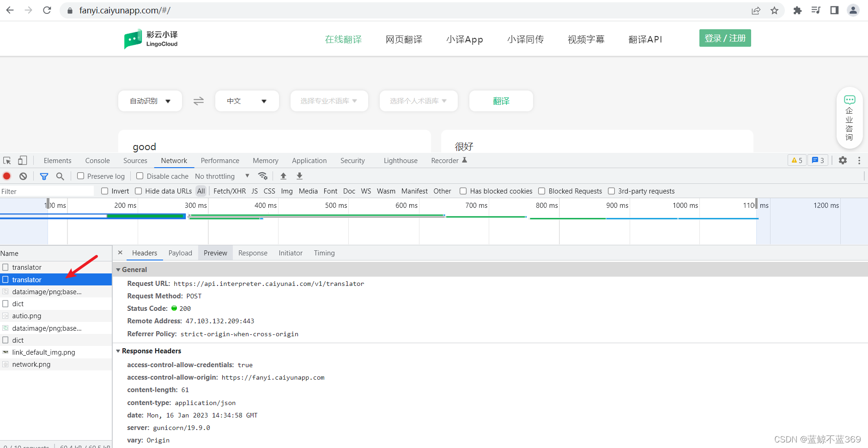Viewport: 868px width, 448px height.
Task: Open browser extensions puzzle icon
Action: [x=797, y=10]
